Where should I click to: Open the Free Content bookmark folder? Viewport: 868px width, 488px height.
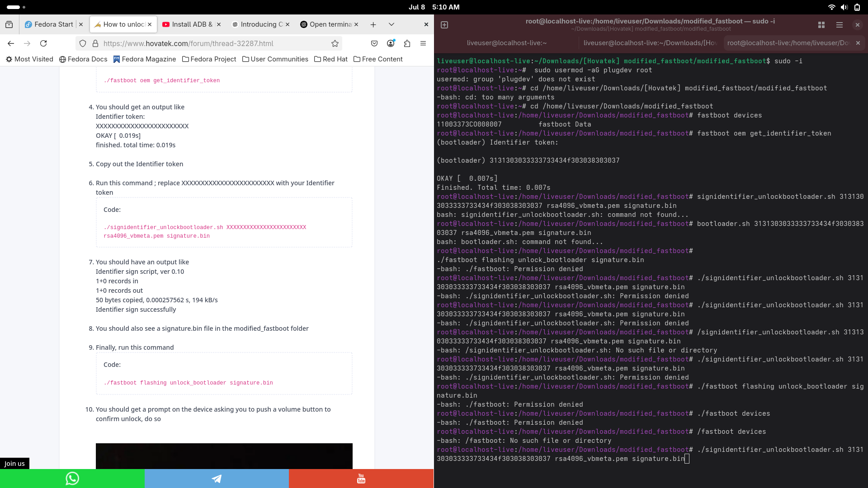(378, 59)
